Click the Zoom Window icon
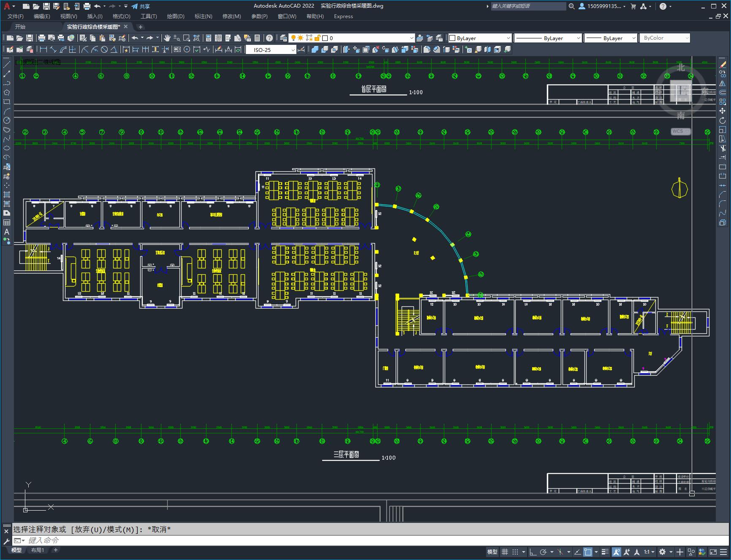This screenshot has height=560, width=731. (187, 38)
